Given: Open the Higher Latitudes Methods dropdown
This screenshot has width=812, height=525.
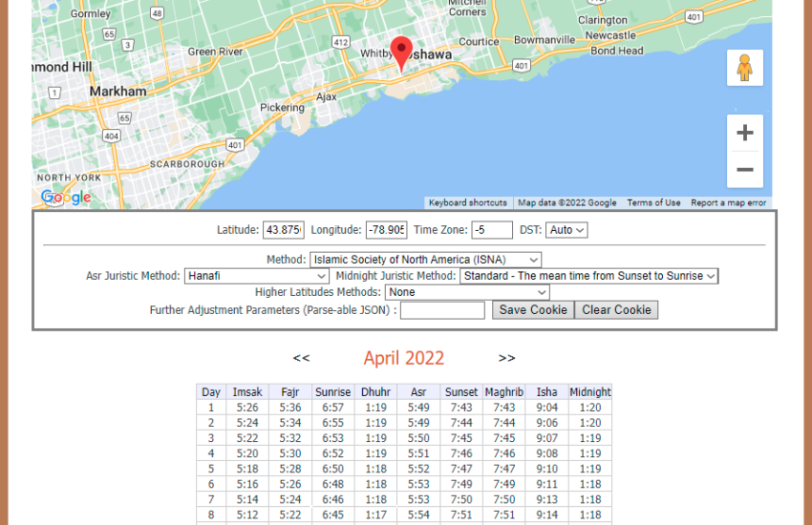Looking at the screenshot, I should 467,292.
